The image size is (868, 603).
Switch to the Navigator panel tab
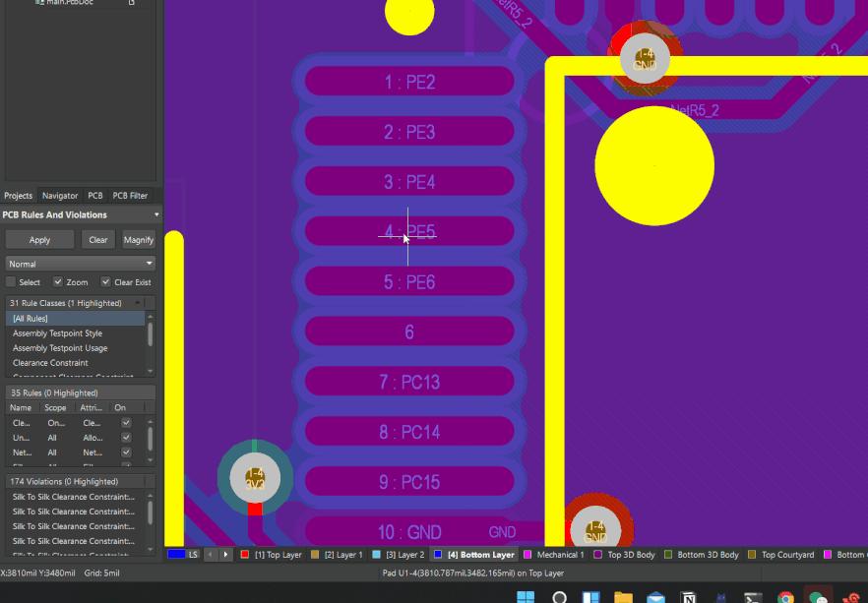click(60, 196)
